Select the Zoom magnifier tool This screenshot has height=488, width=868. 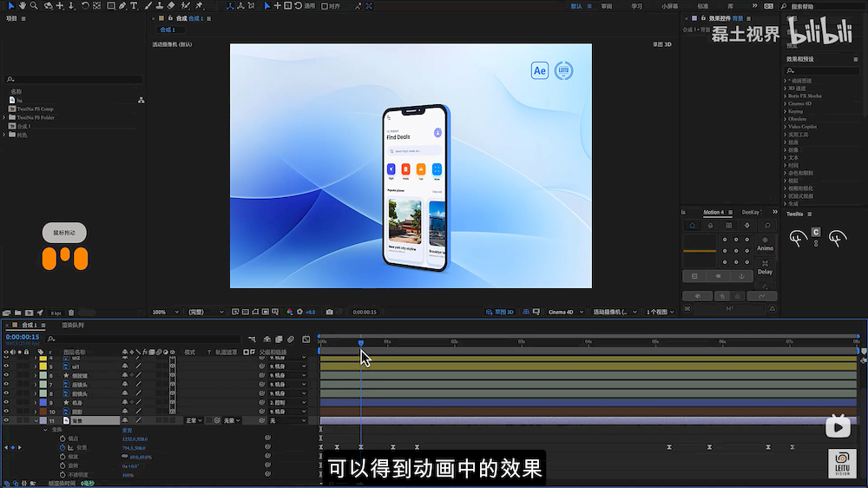point(34,5)
